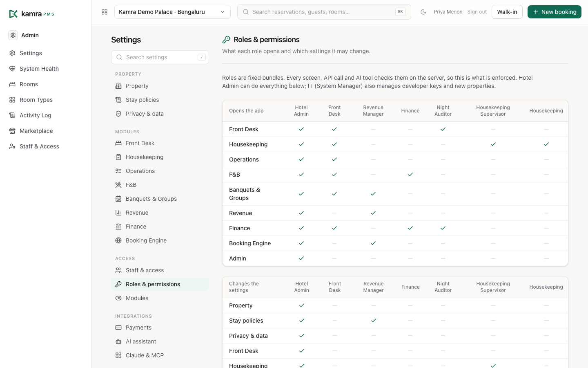Click the AI assistant robot icon
Image resolution: width=588 pixels, height=368 pixels.
[x=118, y=341]
